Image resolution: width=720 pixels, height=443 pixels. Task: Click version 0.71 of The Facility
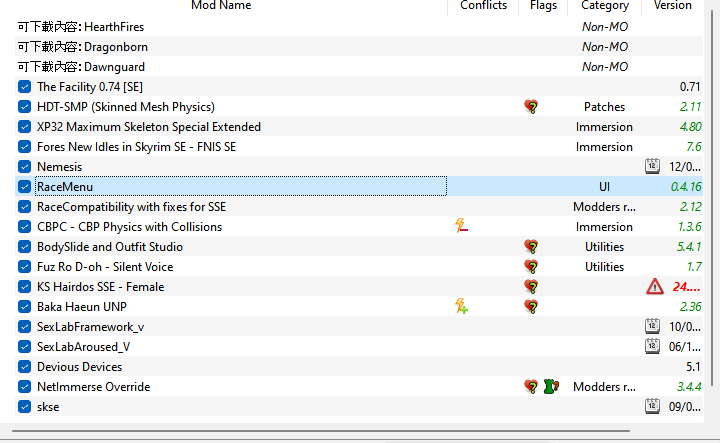(690, 87)
